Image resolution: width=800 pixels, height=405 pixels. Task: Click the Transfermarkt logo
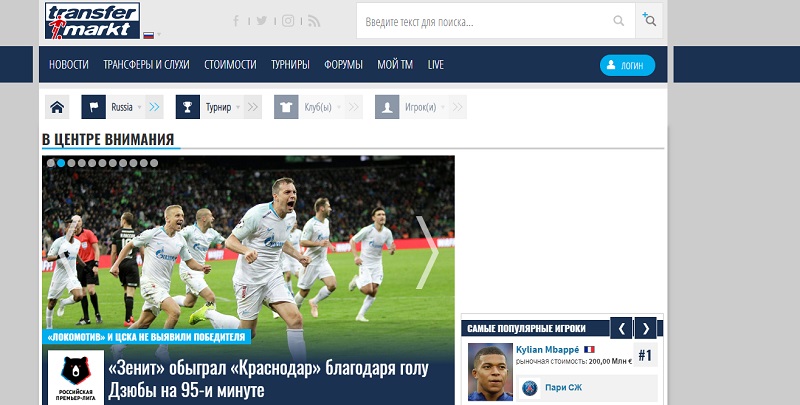[89, 20]
